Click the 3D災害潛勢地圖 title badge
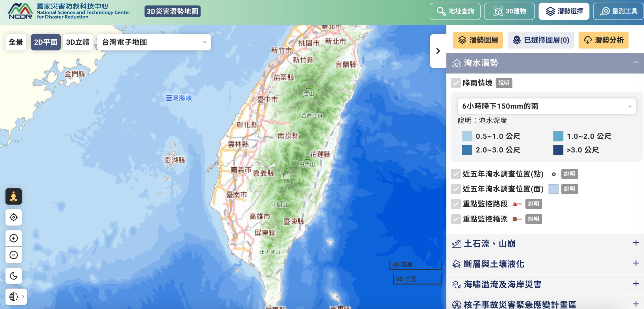This screenshot has width=644, height=309. tap(173, 11)
